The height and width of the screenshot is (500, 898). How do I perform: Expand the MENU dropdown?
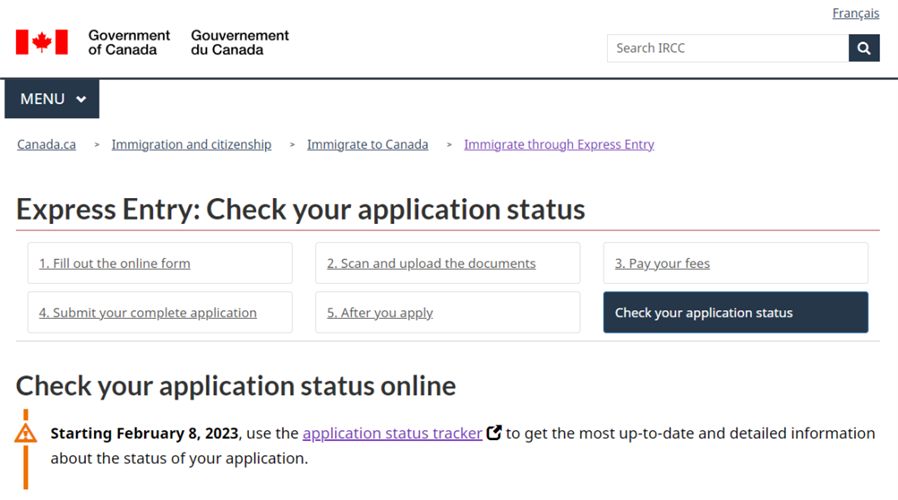[52, 99]
